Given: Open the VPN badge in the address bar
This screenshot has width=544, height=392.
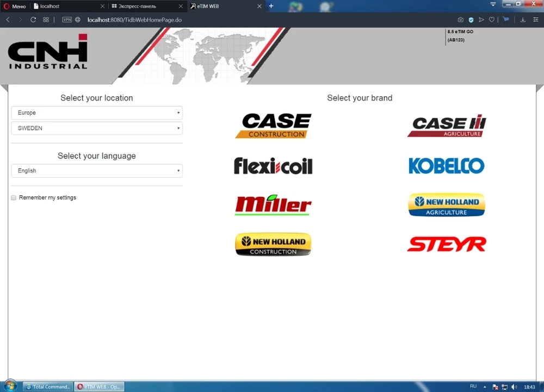Looking at the screenshot, I should (66, 19).
